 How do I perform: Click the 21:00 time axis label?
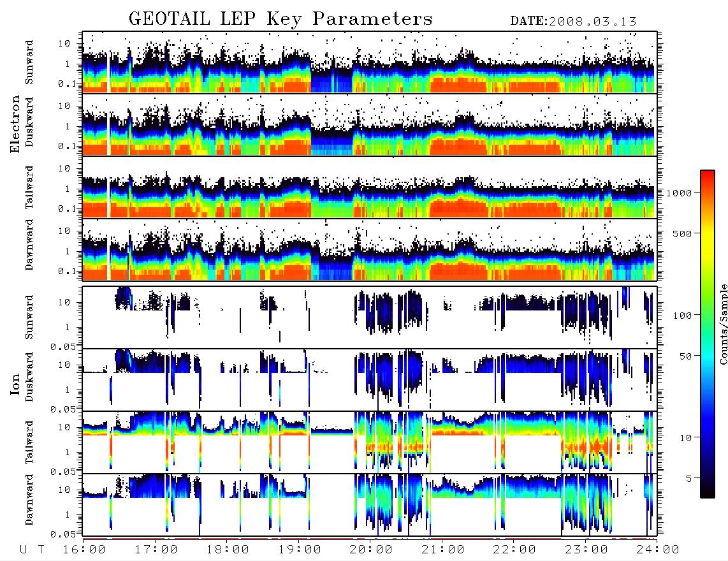pos(444,550)
